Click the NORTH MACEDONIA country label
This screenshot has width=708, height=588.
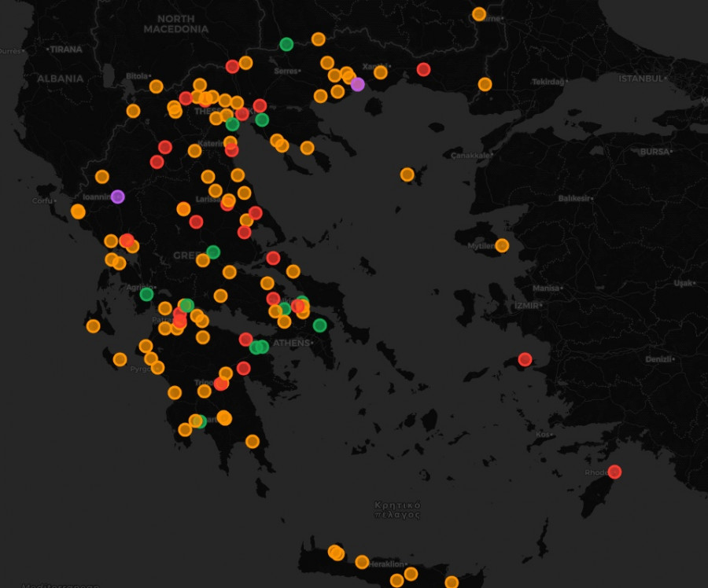point(175,24)
